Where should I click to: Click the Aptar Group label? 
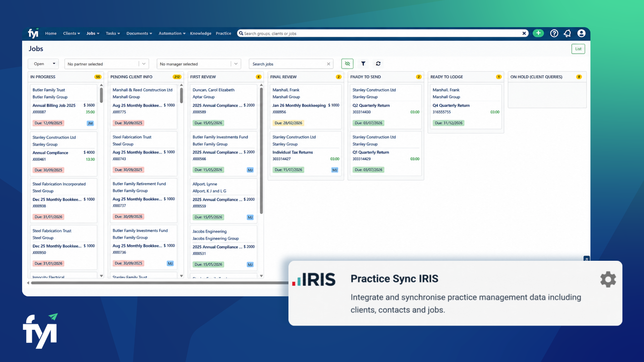204,97
